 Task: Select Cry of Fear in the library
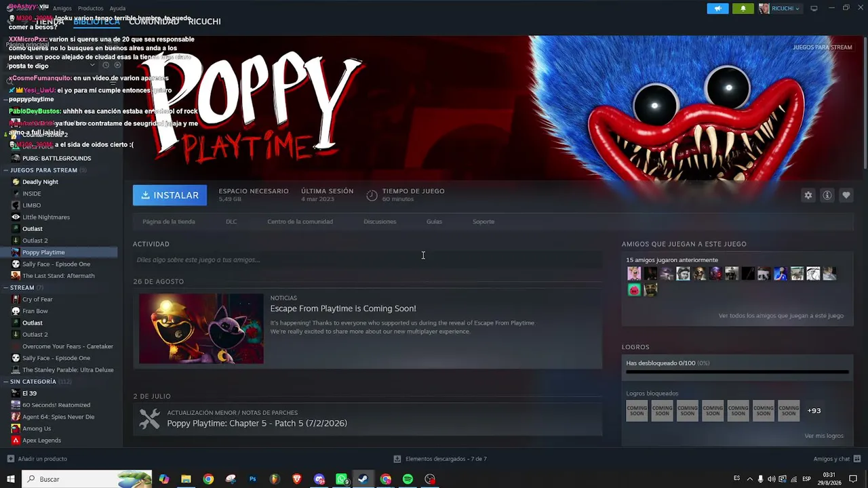click(x=37, y=300)
